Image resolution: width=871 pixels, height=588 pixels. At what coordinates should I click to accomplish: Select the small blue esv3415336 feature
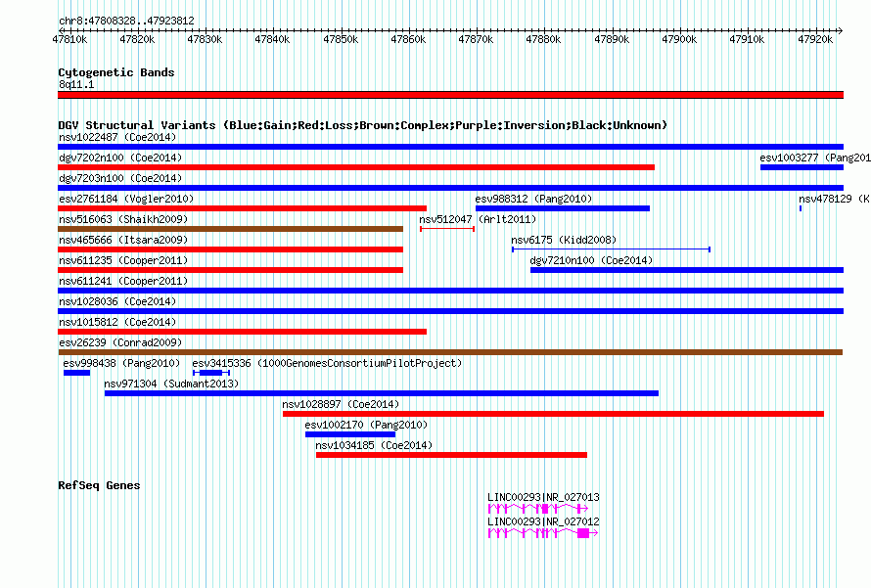point(211,373)
